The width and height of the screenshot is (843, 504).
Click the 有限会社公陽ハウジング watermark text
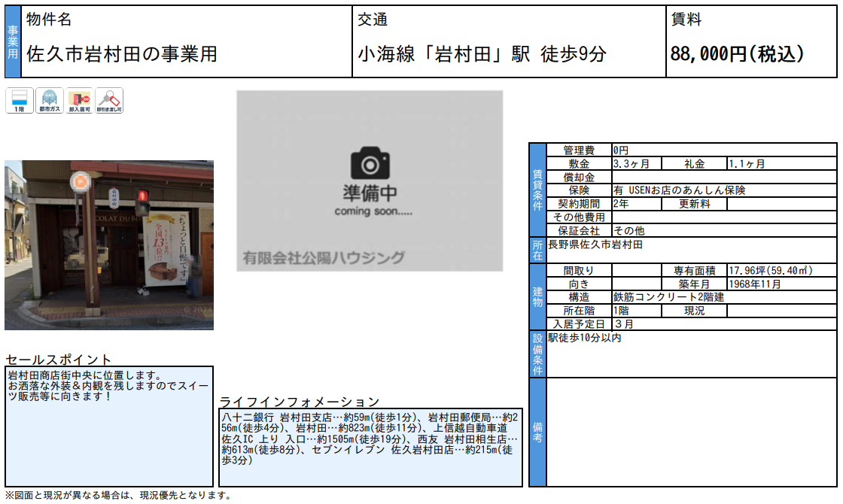tap(324, 258)
